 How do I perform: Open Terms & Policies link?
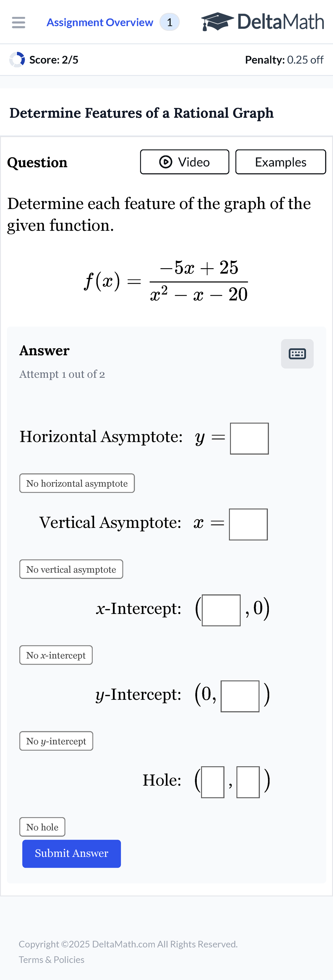[x=51, y=959]
